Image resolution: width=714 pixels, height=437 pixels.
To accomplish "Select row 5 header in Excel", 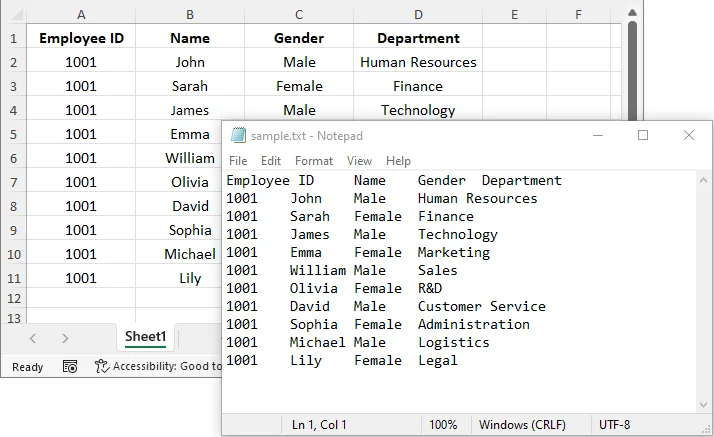I will 14,135.
